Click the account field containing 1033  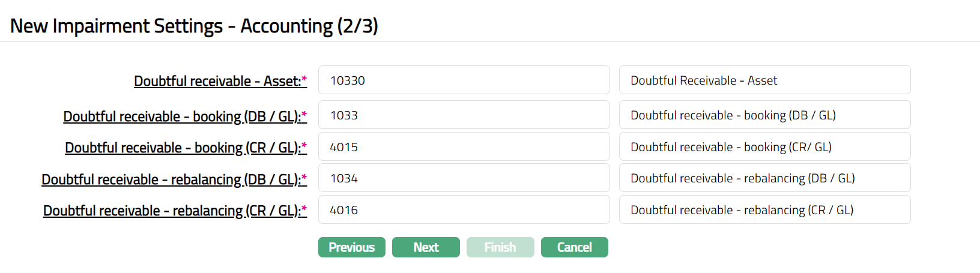coord(464,115)
